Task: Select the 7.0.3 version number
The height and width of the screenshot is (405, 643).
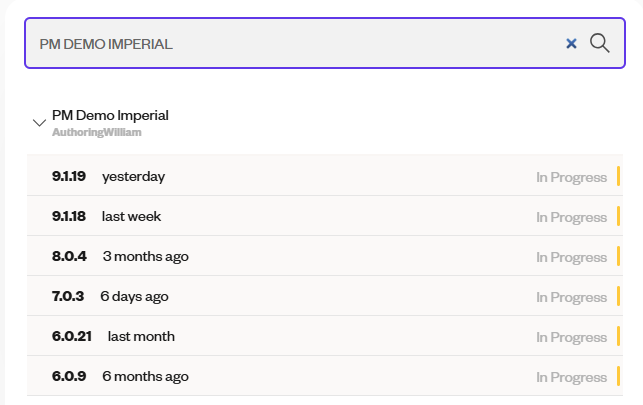Action: coord(68,297)
